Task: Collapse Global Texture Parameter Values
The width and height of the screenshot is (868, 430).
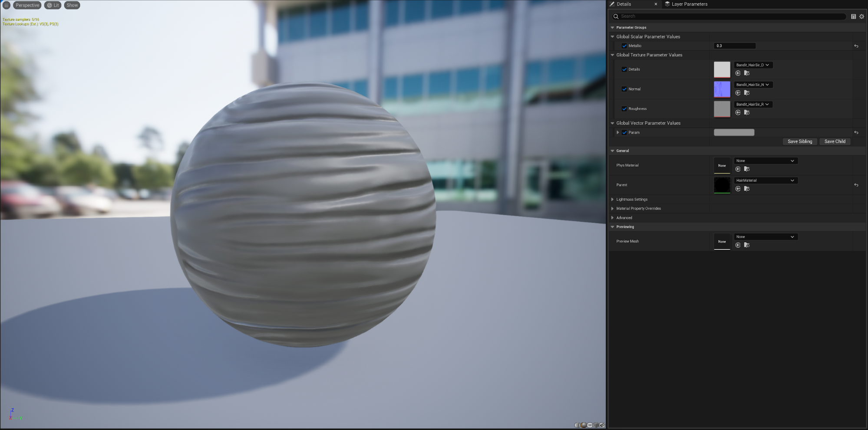Action: 612,55
